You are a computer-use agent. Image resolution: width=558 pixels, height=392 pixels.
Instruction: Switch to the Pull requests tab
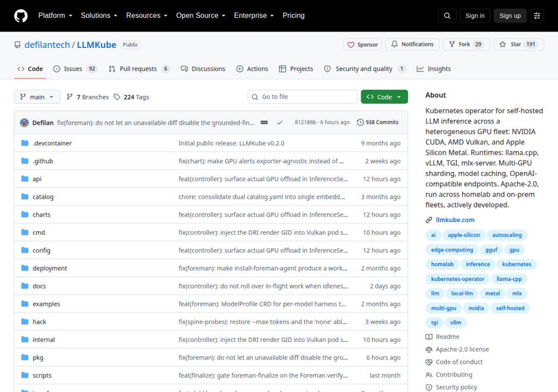click(139, 69)
